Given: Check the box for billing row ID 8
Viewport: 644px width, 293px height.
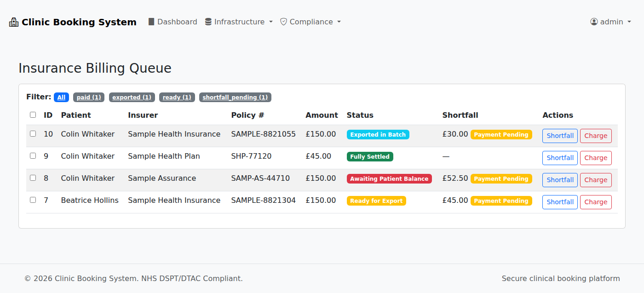Looking at the screenshot, I should click(x=33, y=178).
